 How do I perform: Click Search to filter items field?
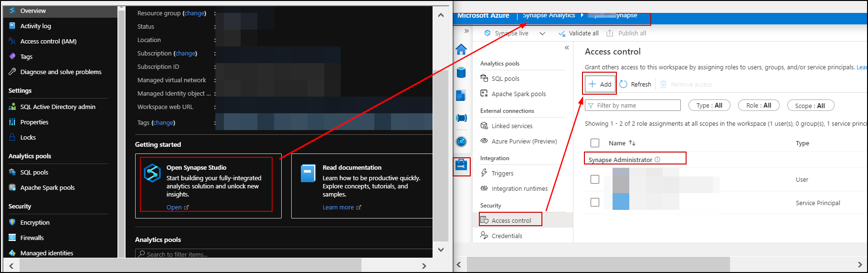point(284,254)
